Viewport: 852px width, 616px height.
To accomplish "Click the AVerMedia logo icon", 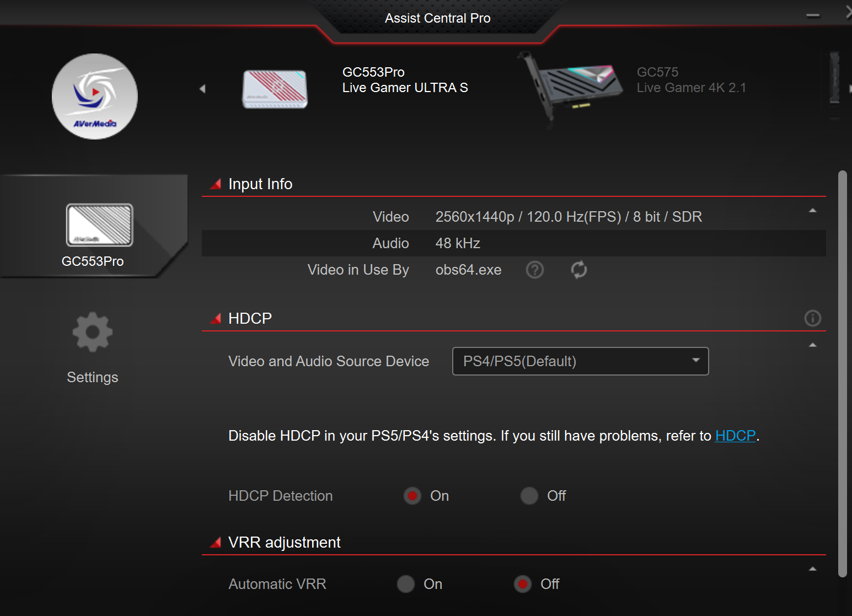I will tap(95, 97).
